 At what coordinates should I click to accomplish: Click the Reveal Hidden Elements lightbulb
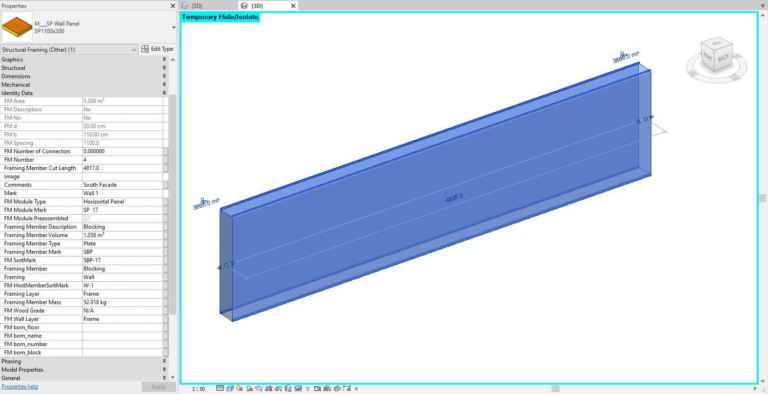[x=308, y=389]
